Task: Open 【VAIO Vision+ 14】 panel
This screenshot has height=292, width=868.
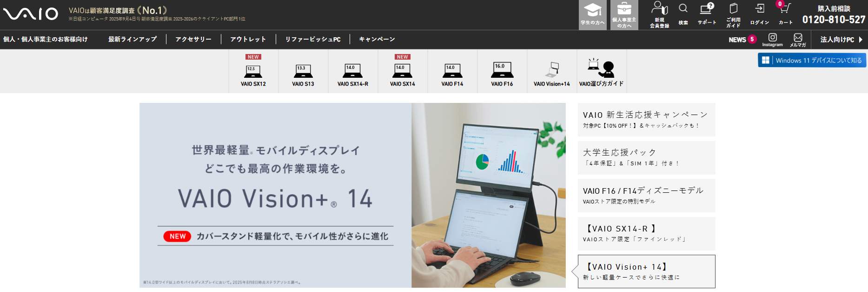Action: pos(646,272)
